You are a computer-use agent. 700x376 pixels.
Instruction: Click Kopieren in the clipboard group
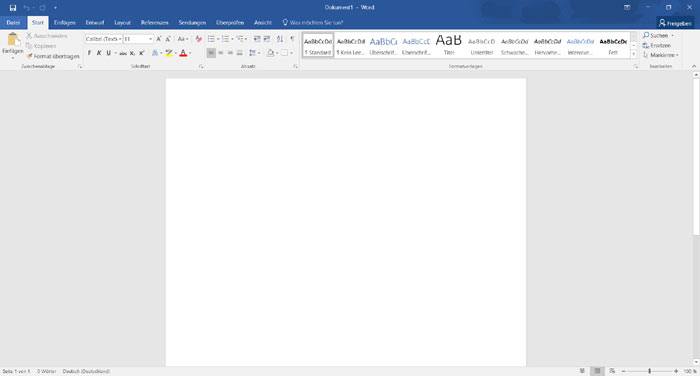[41, 46]
